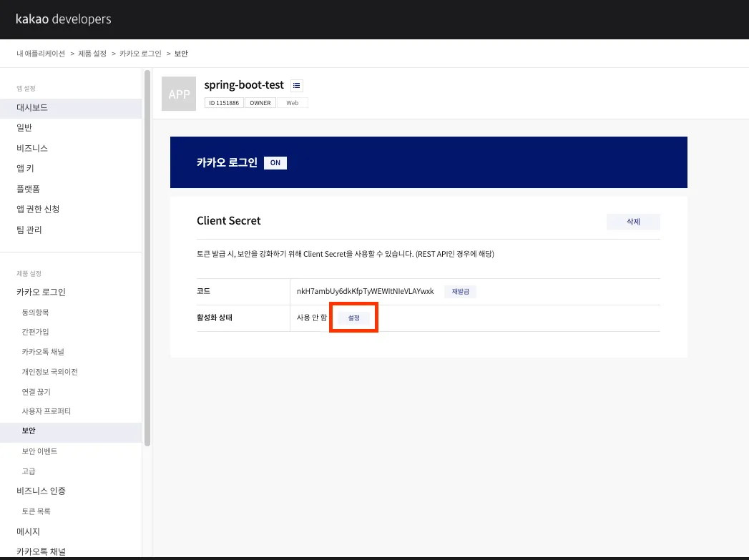
Task: Click the 활성화 상태 row label
Action: (x=215, y=318)
